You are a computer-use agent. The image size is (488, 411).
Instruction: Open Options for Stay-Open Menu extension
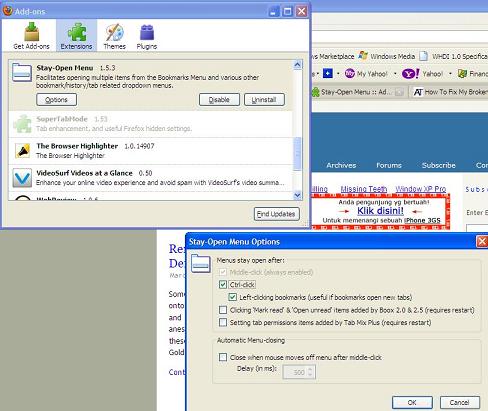point(56,100)
